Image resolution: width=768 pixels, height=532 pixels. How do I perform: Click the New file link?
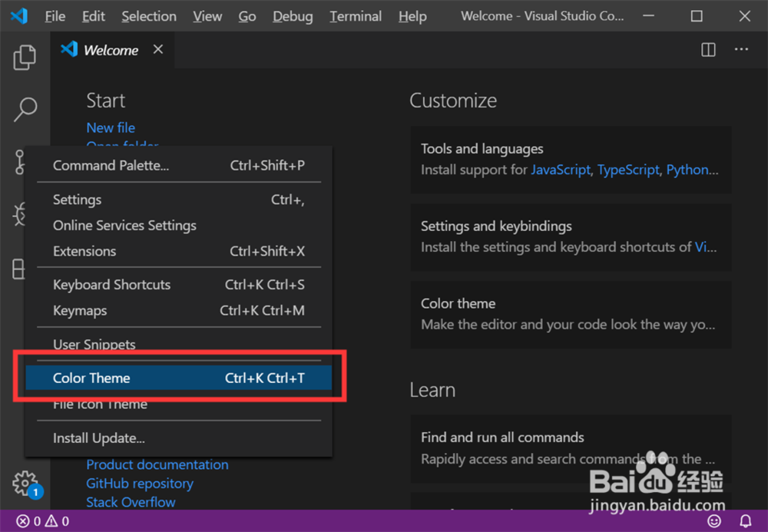111,127
